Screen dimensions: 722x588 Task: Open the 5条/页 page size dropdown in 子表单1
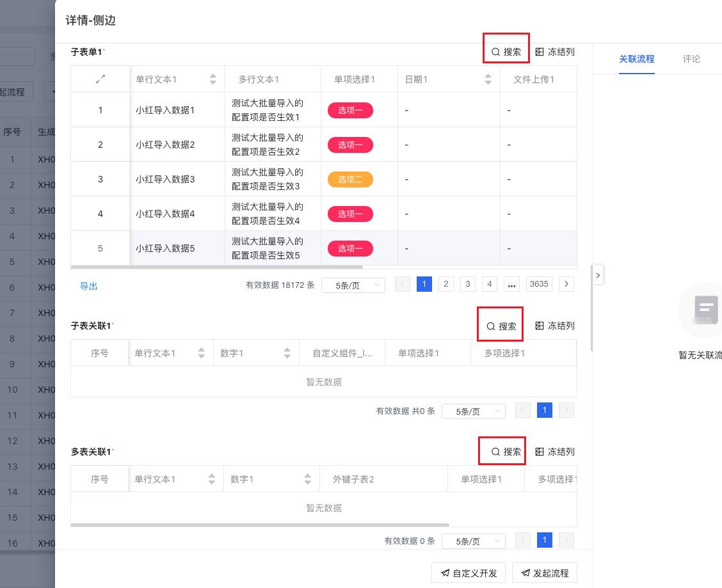(x=353, y=285)
